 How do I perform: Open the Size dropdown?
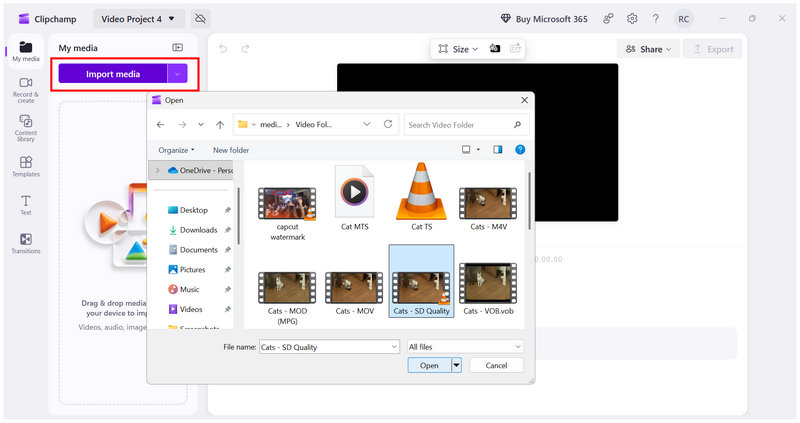point(458,49)
